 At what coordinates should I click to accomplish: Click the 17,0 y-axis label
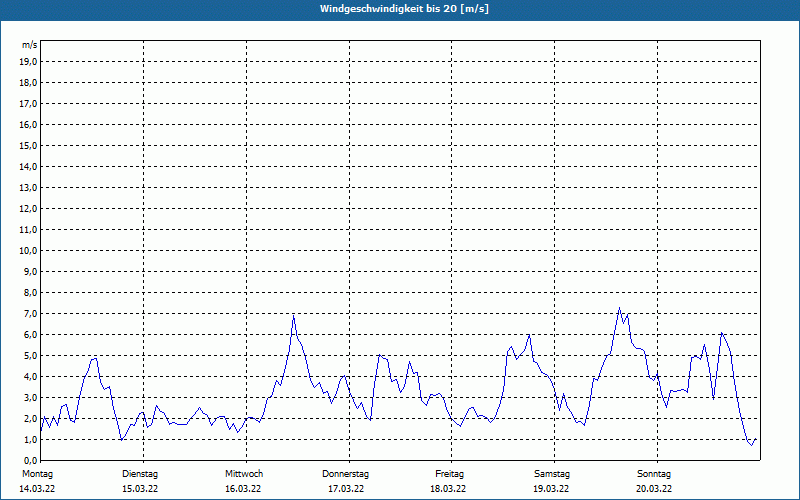[x=28, y=104]
